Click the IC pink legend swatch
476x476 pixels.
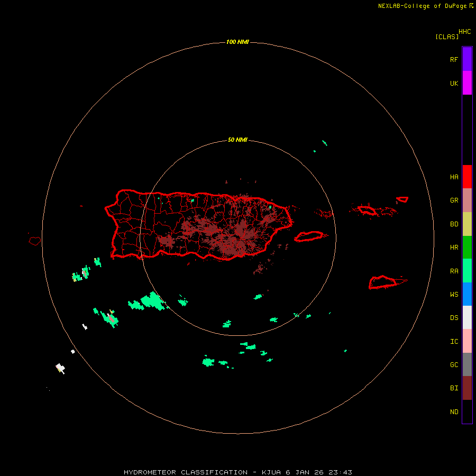pos(467,341)
